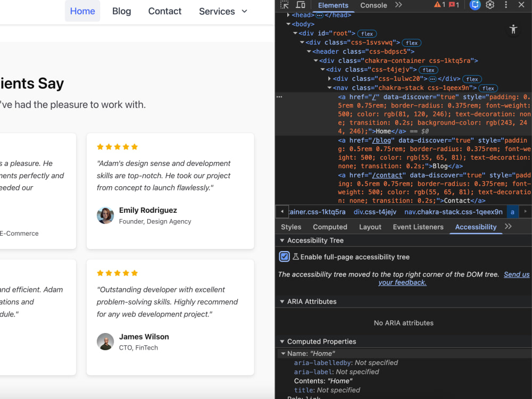Viewport: 532px width, 399px height.
Task: Toggle flex badge on css-t4jejv div
Action: pyautogui.click(x=428, y=70)
